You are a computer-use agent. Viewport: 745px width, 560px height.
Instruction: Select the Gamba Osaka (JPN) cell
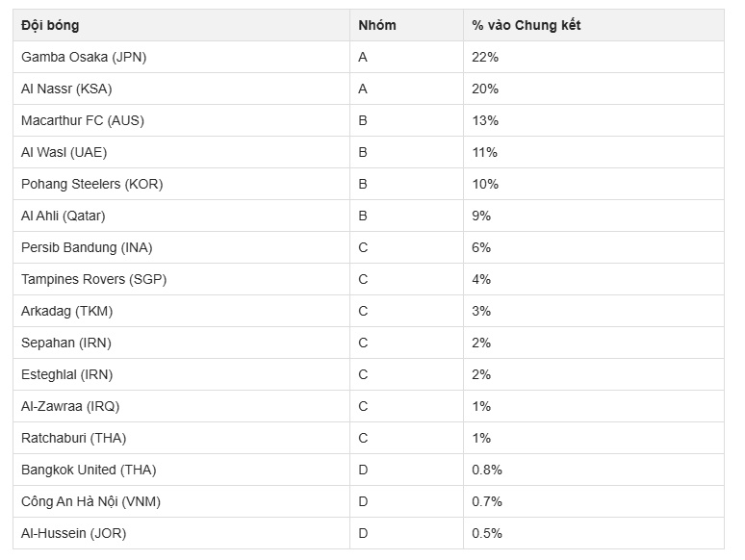click(84, 57)
